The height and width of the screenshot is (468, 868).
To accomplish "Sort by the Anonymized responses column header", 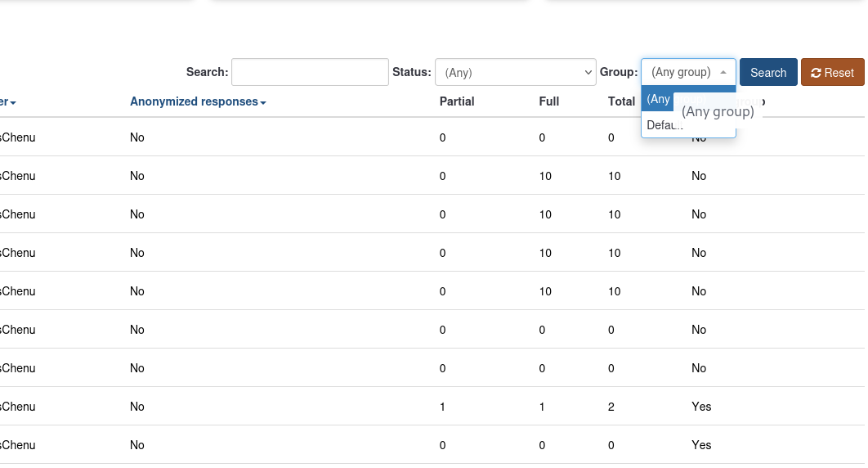I will (194, 102).
